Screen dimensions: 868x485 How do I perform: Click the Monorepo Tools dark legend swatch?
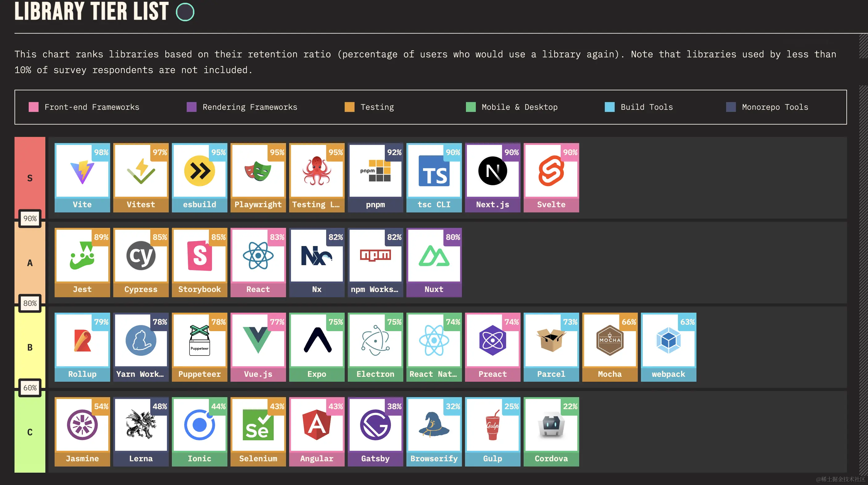tap(731, 107)
